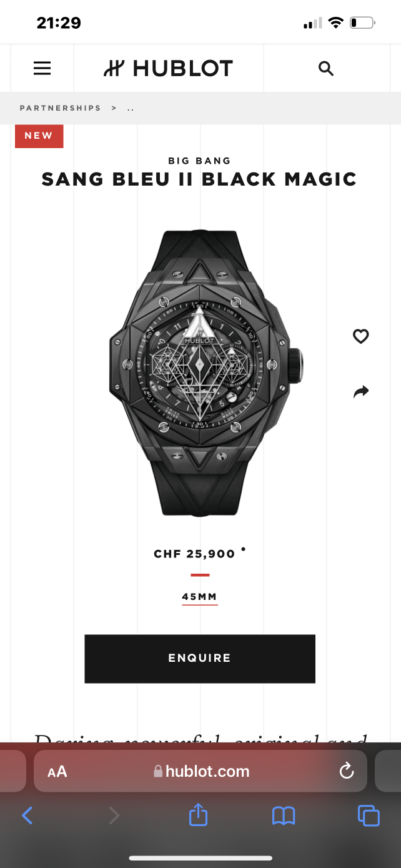Screen dimensions: 401x868
Task: Open AA reader text size options
Action: pos(57,772)
